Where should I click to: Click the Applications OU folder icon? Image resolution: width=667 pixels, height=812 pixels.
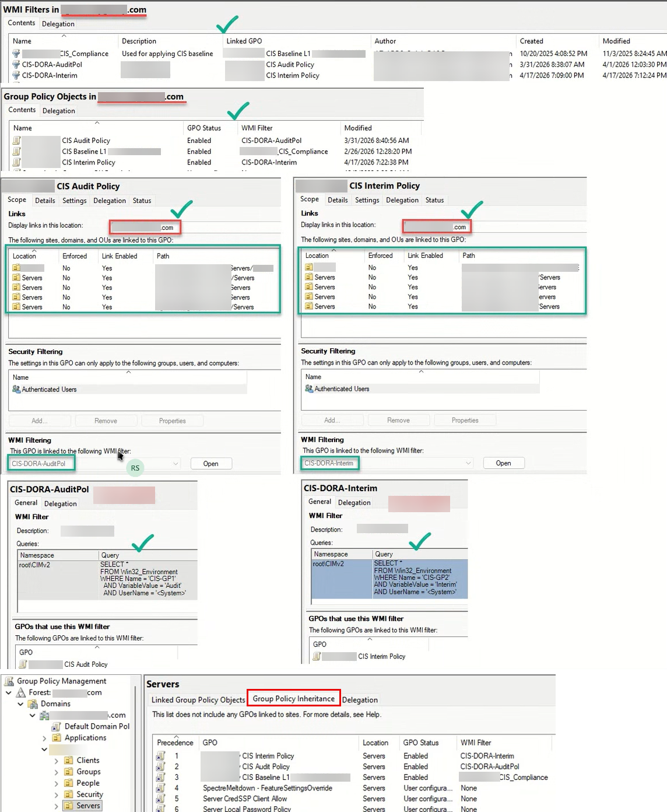tap(56, 738)
